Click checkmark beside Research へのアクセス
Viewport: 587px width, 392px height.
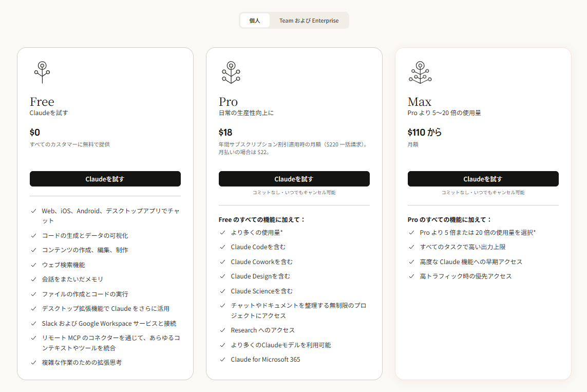click(x=223, y=330)
